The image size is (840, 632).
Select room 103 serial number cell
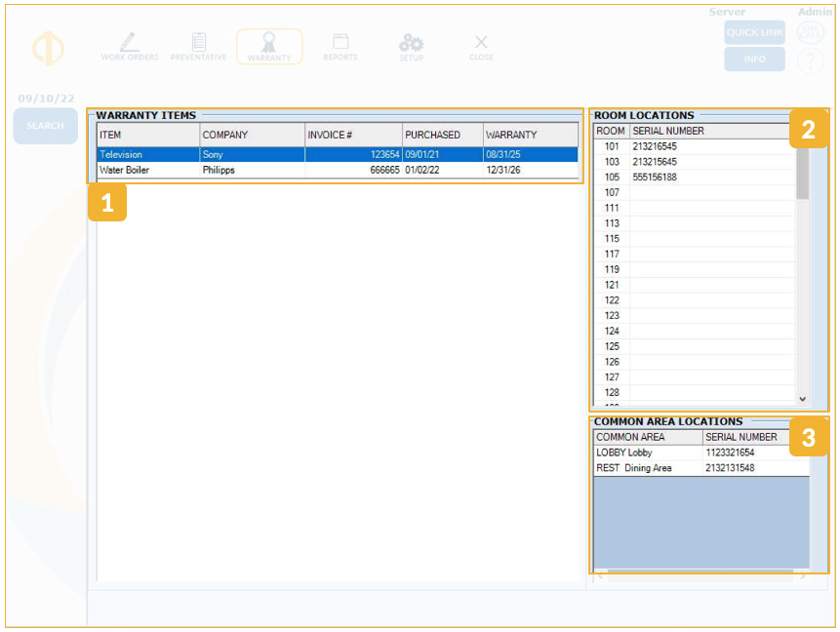point(711,162)
